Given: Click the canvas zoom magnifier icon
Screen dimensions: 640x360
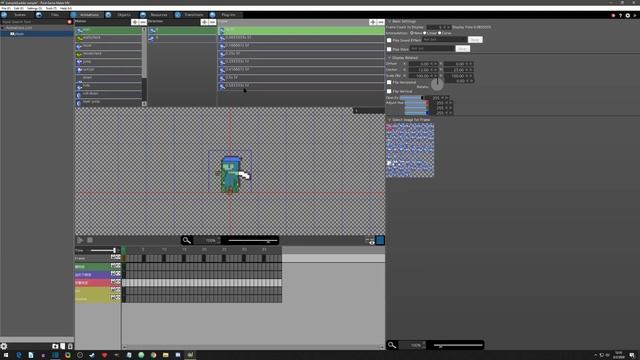Looking at the screenshot, I should pos(187,240).
